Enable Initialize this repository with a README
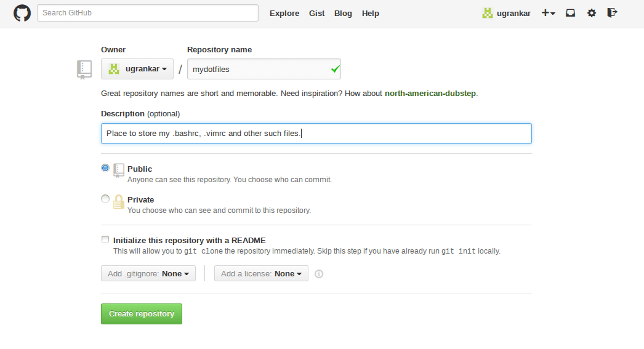This screenshot has width=644, height=349. 105,239
